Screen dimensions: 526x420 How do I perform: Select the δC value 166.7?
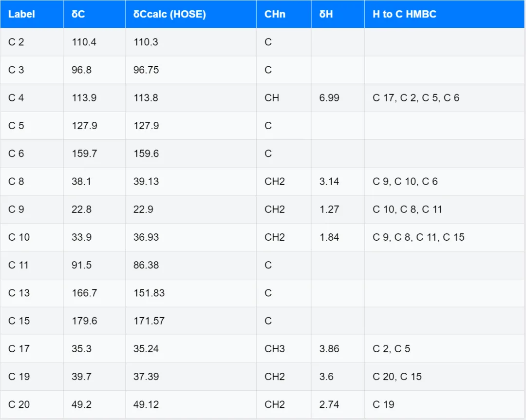coord(84,293)
